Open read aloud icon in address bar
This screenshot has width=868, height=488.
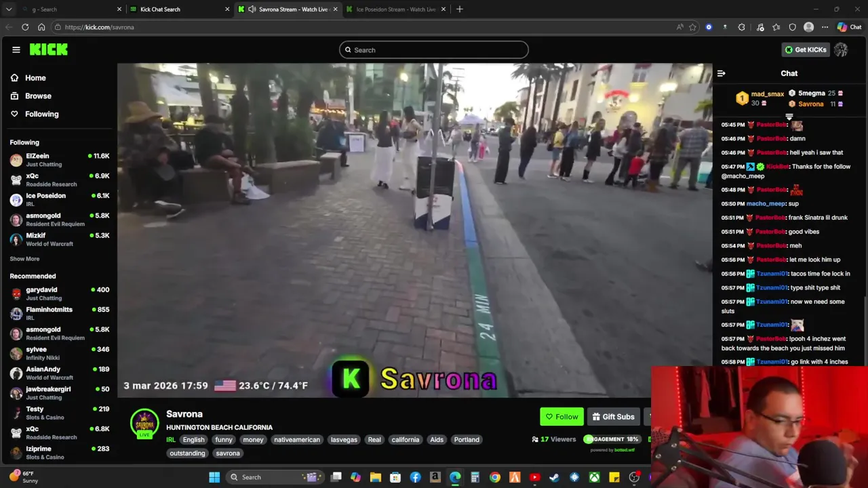(x=679, y=27)
